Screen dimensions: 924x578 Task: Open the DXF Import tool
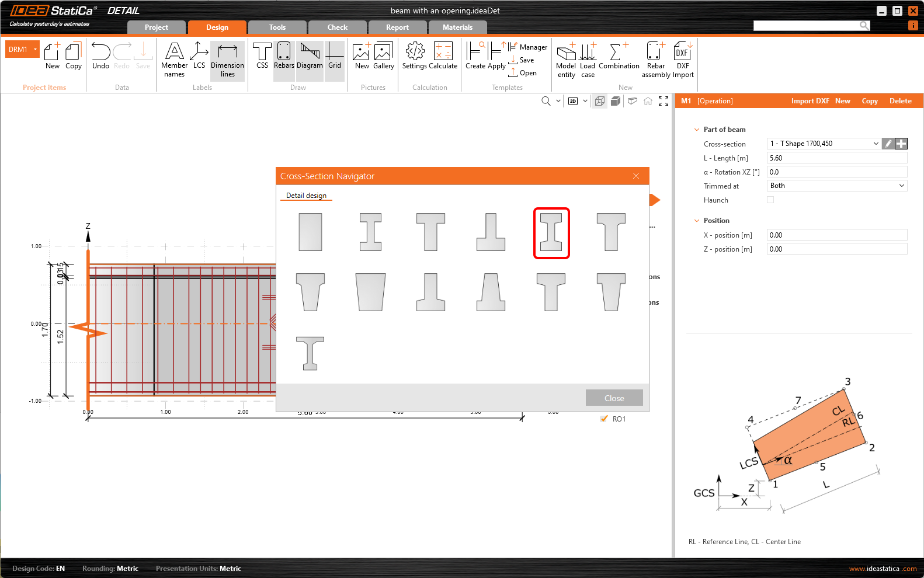click(683, 60)
